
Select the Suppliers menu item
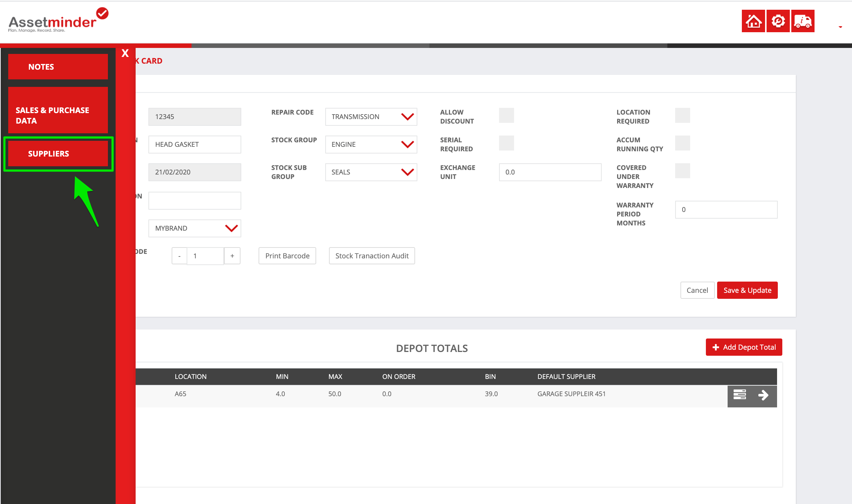58,154
